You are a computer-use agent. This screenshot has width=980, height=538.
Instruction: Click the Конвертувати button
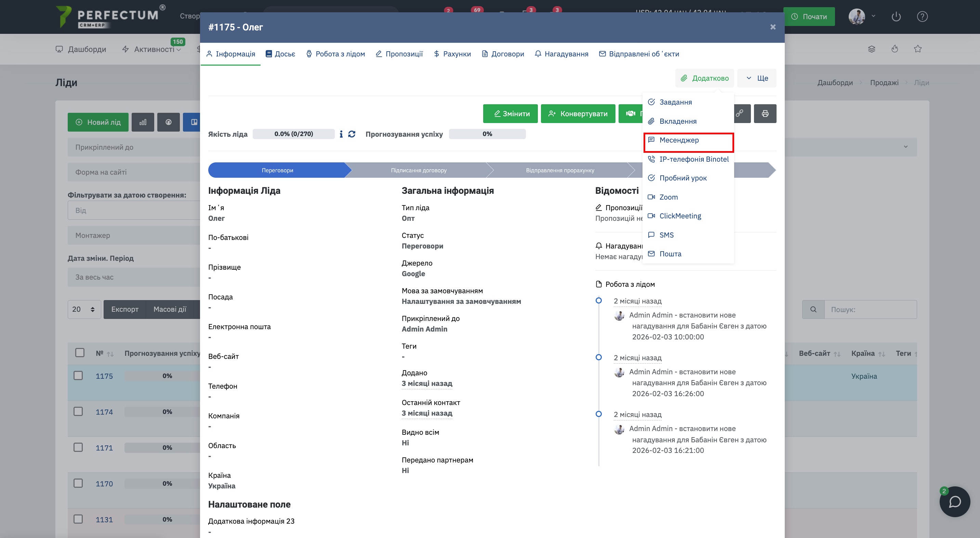pyautogui.click(x=578, y=114)
